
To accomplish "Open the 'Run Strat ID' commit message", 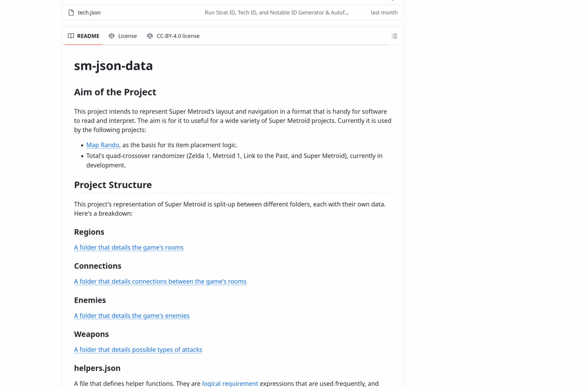I will click(x=276, y=13).
